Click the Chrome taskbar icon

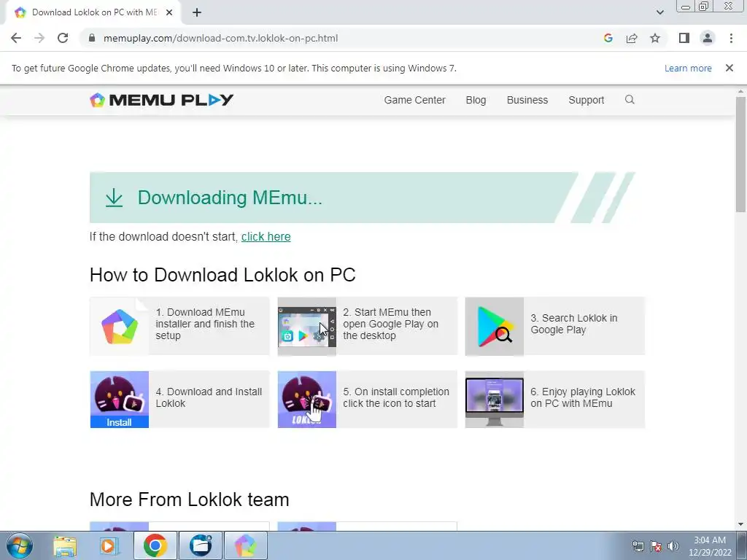(155, 545)
